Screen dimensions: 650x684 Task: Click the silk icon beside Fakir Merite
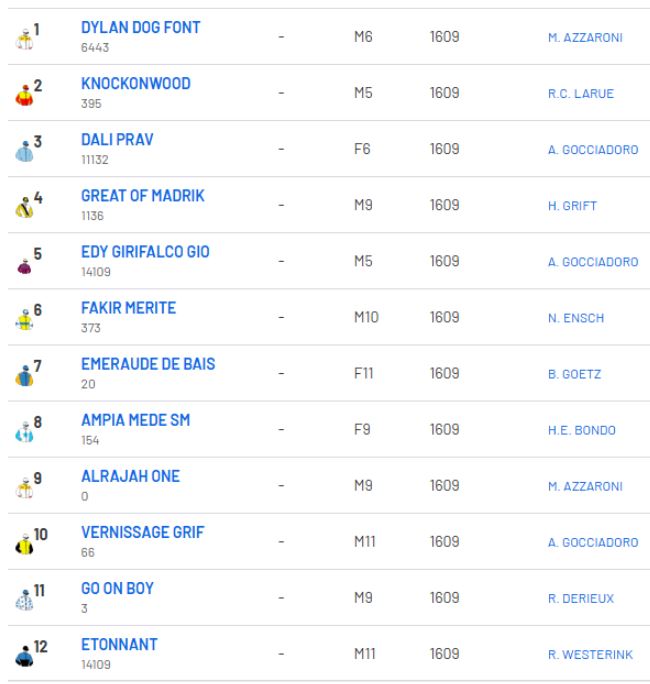(24, 321)
